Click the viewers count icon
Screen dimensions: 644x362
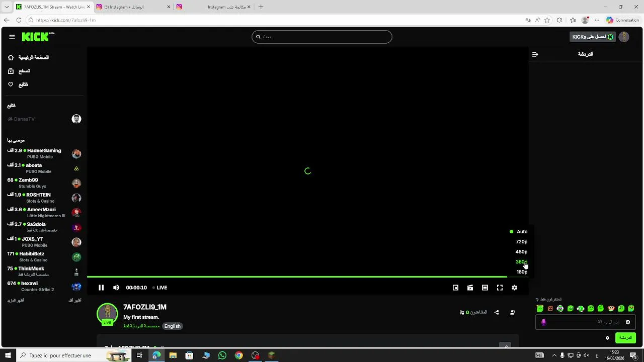(x=462, y=312)
